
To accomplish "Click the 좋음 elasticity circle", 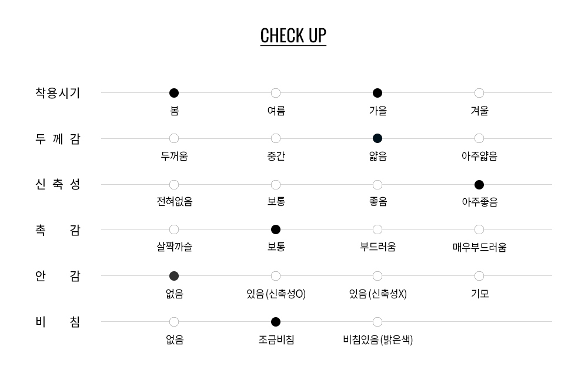I will pos(377,185).
